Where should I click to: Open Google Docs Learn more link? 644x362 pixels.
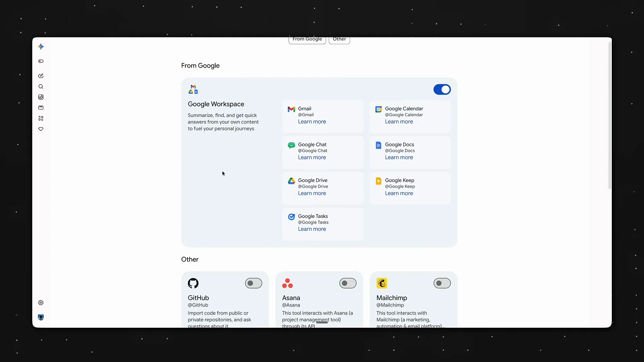tap(399, 157)
